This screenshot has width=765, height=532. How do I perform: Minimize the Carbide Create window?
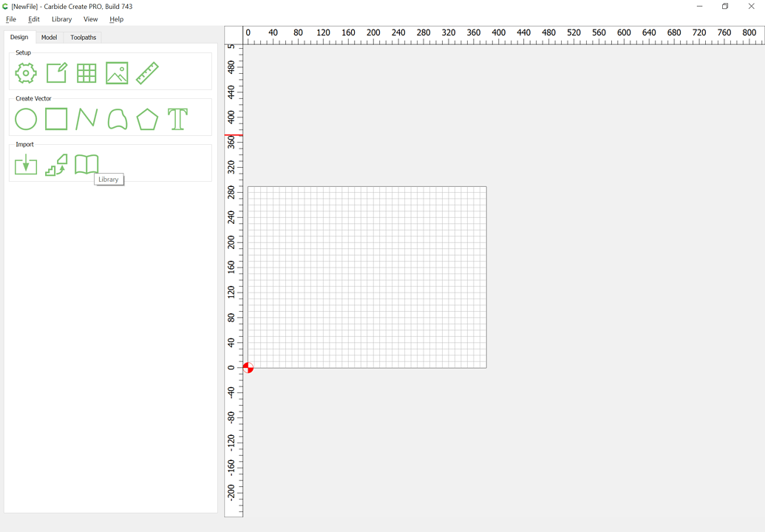[x=700, y=7]
